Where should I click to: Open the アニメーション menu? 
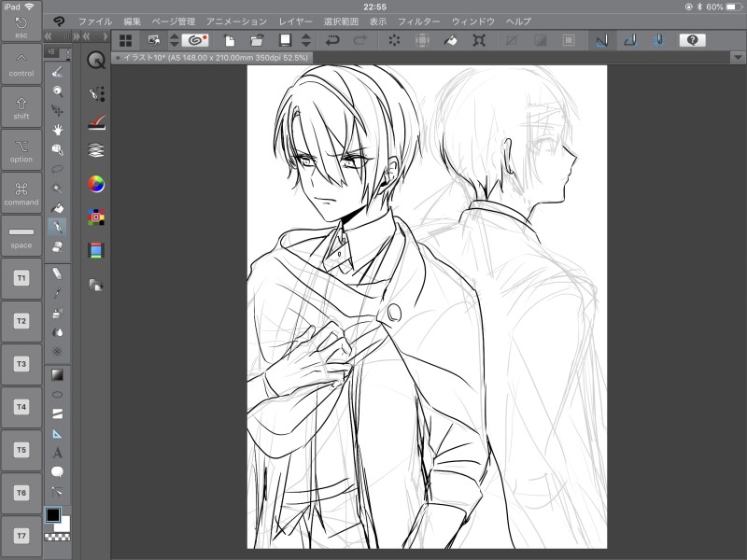point(236,21)
